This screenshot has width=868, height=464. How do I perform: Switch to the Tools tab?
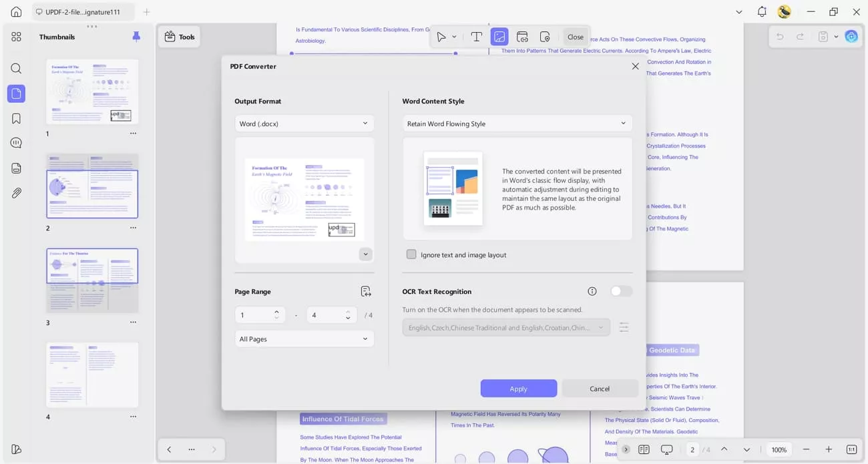(x=179, y=37)
